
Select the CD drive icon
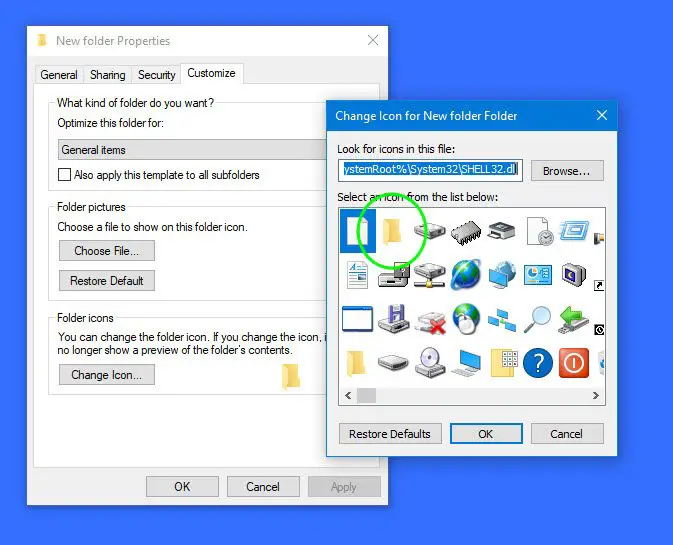click(429, 363)
